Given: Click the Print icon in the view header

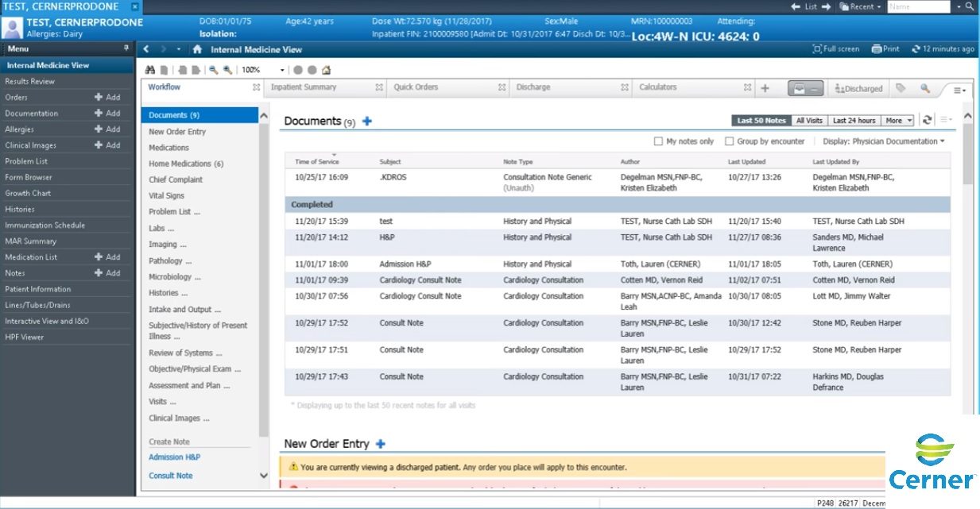Looking at the screenshot, I should [885, 48].
